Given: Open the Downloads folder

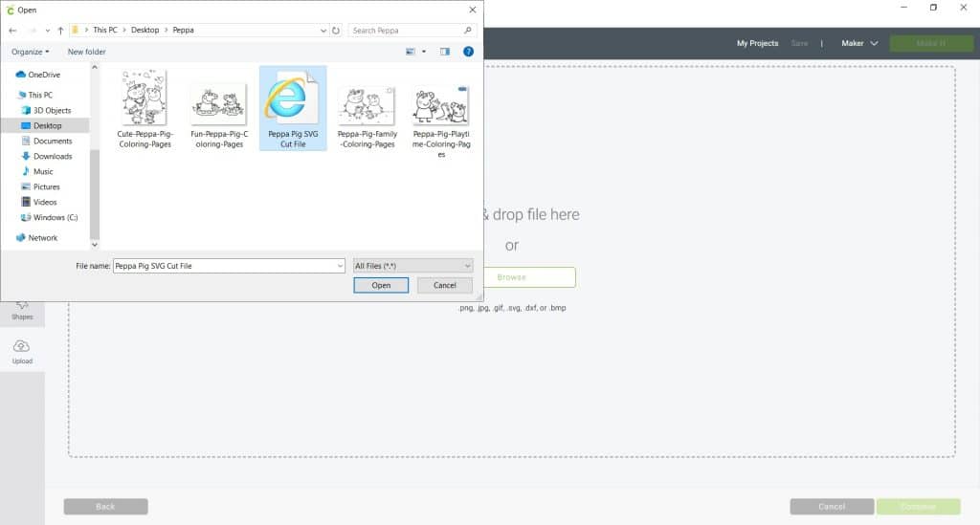Looking at the screenshot, I should click(x=47, y=156).
